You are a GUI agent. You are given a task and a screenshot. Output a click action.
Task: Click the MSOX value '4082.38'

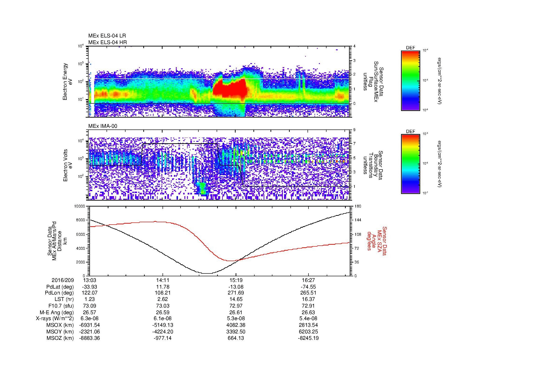coord(236,325)
